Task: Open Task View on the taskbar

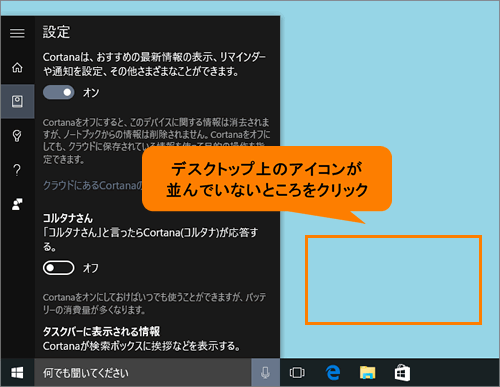Action: 297,373
